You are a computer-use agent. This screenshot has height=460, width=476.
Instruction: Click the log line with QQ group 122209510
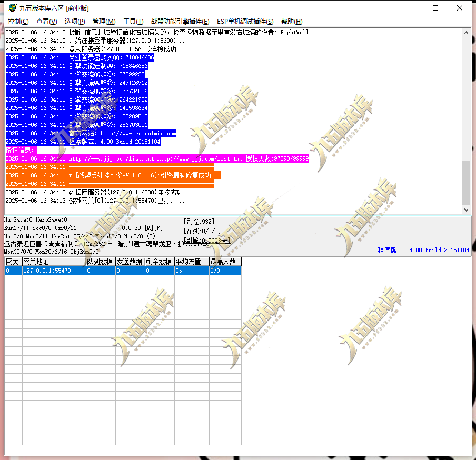[x=76, y=116]
